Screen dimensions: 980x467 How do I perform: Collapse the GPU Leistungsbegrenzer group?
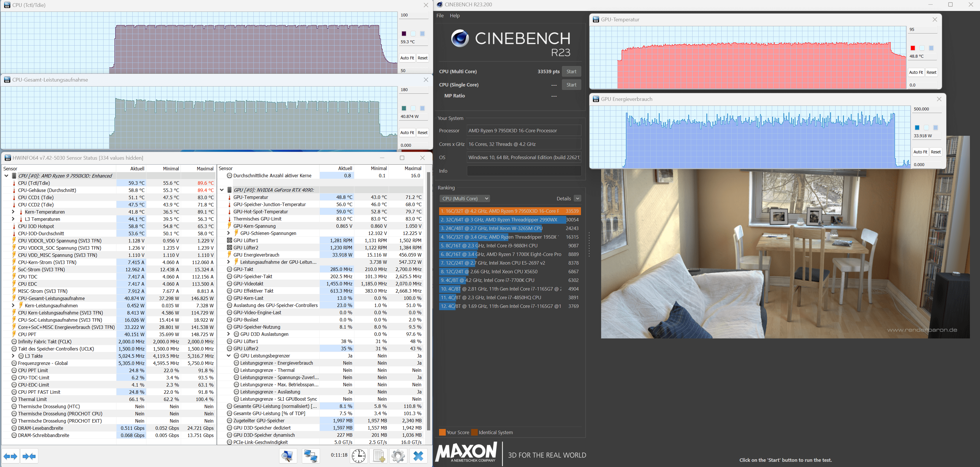[x=229, y=356]
